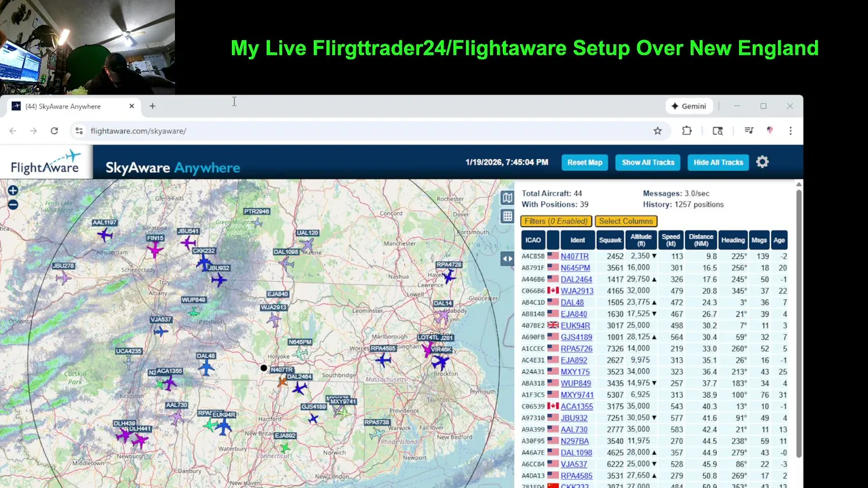Select the DAL48 aircraft on the map
Viewport: 868px width, 488px height.
[206, 368]
